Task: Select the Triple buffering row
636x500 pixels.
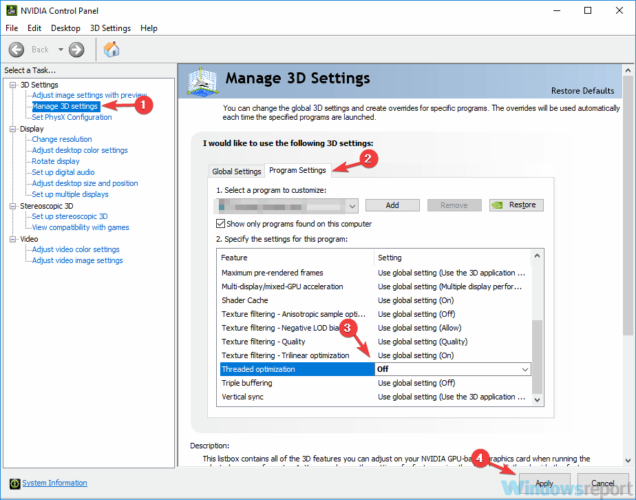Action: pyautogui.click(x=375, y=383)
